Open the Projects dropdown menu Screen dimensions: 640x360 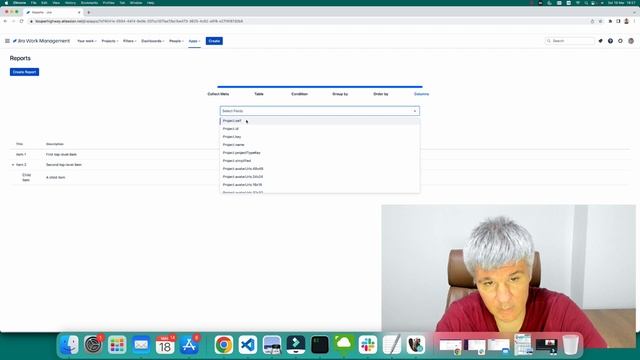pos(109,41)
